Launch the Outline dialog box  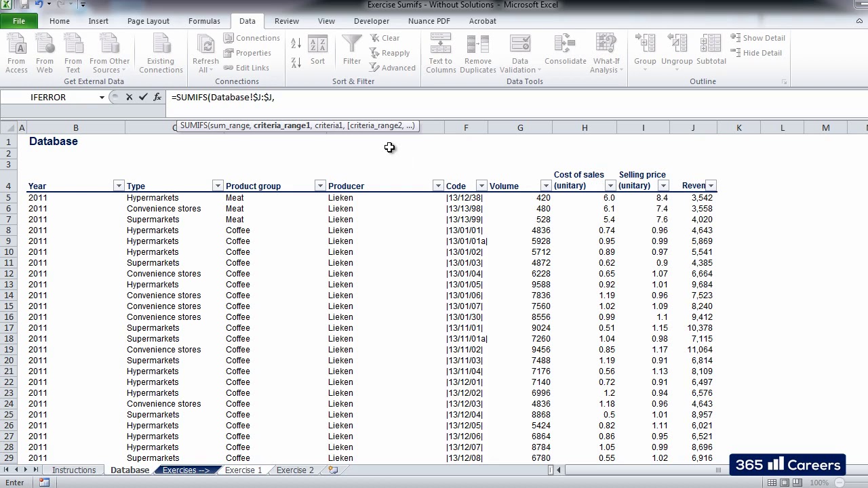(785, 82)
